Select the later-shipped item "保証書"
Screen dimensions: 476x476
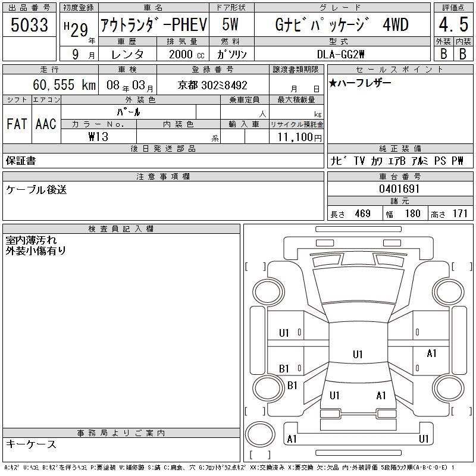coord(21,161)
